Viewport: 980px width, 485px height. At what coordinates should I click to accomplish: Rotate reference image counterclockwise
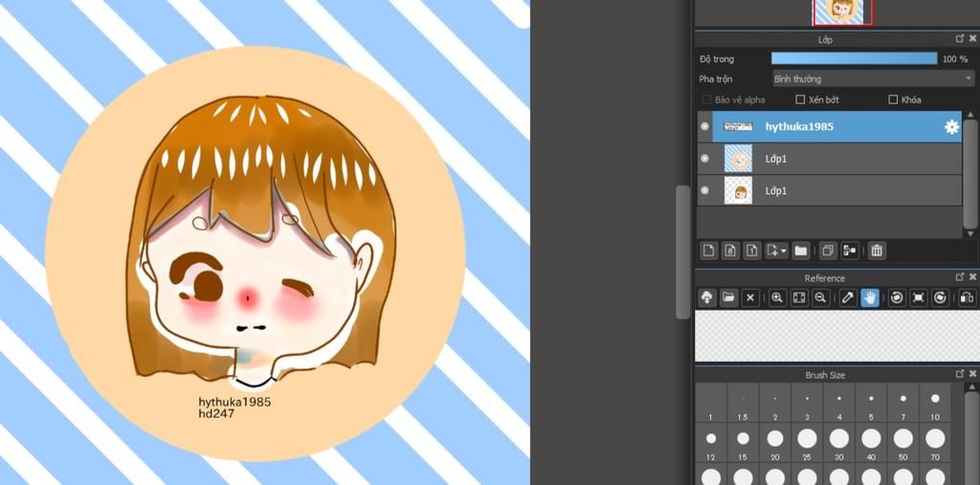(896, 298)
